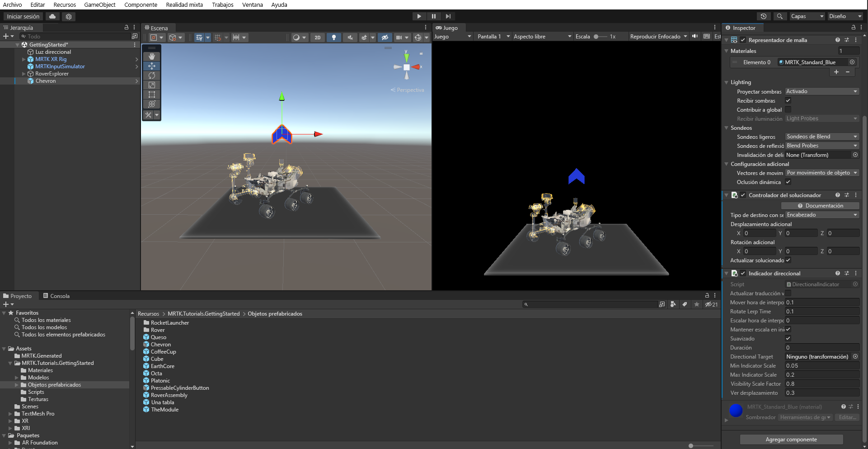868x449 pixels.
Task: Click the material Editar button
Action: pos(847,417)
